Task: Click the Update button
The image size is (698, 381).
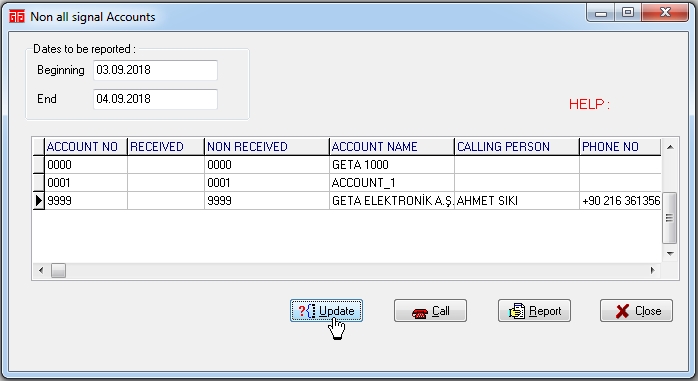Action: [x=326, y=311]
